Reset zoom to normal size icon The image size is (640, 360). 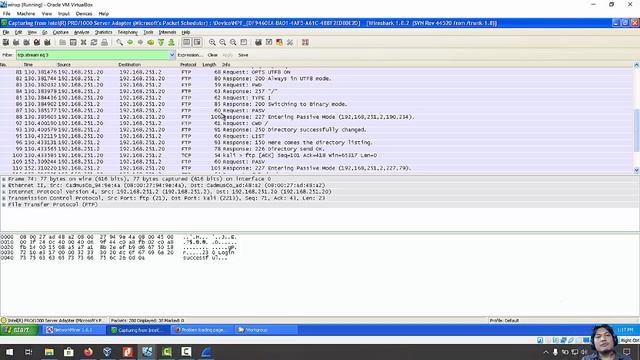coord(233,42)
